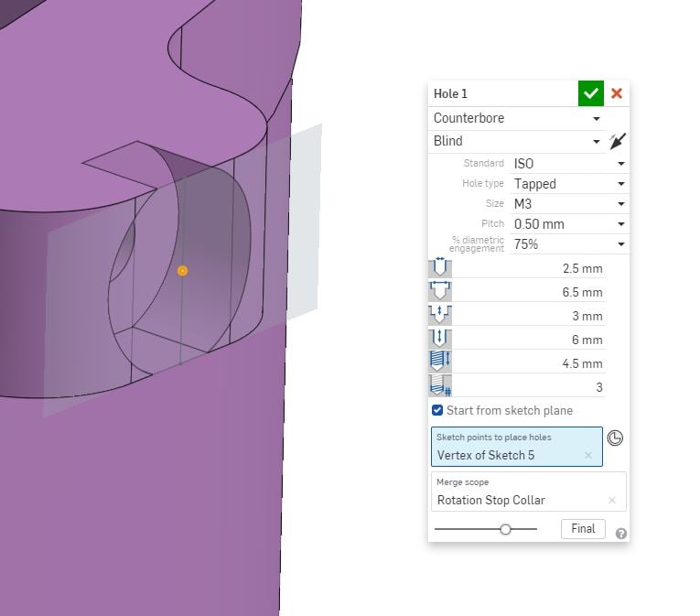The height and width of the screenshot is (616, 700).
Task: Open the Size M3 dropdown
Action: (x=569, y=204)
